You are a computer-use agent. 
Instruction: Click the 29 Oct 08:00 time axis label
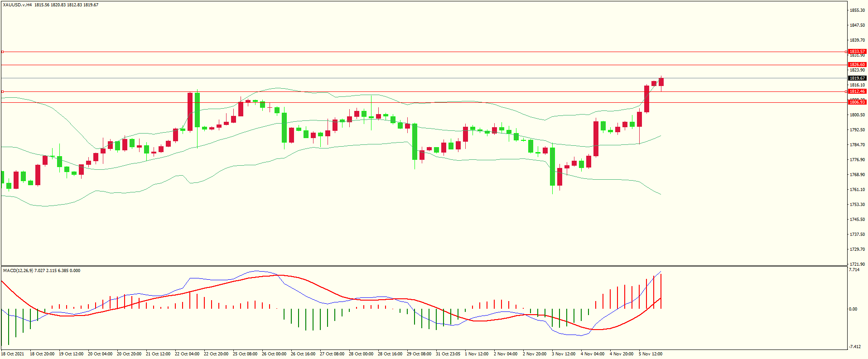pyautogui.click(x=419, y=354)
